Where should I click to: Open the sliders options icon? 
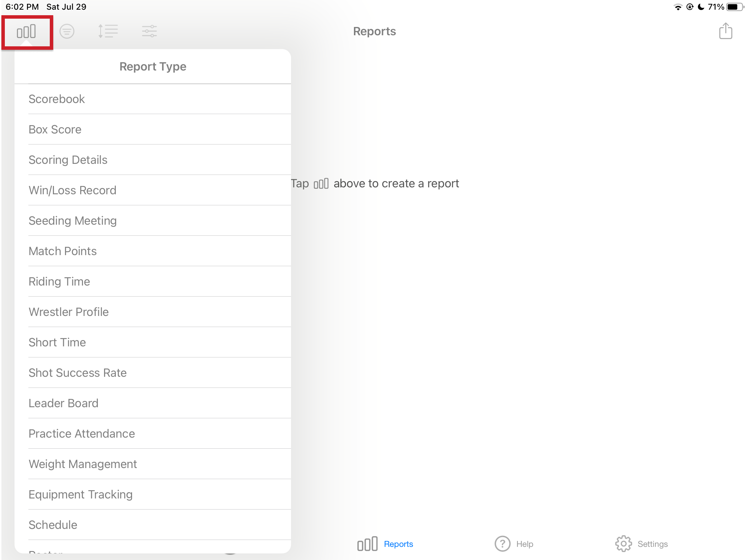pyautogui.click(x=149, y=31)
